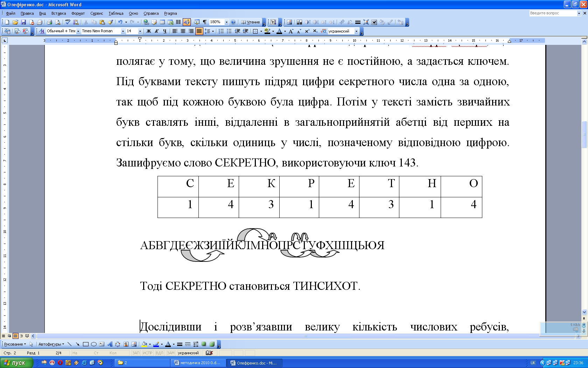The image size is (588, 368).
Task: Expand the Автофигуры menu
Action: click(x=51, y=344)
